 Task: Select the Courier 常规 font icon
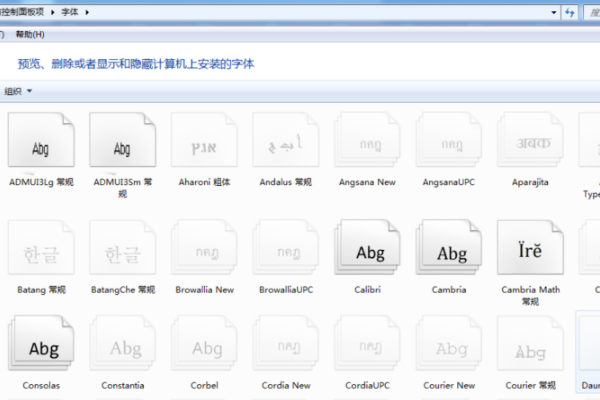tap(530, 343)
